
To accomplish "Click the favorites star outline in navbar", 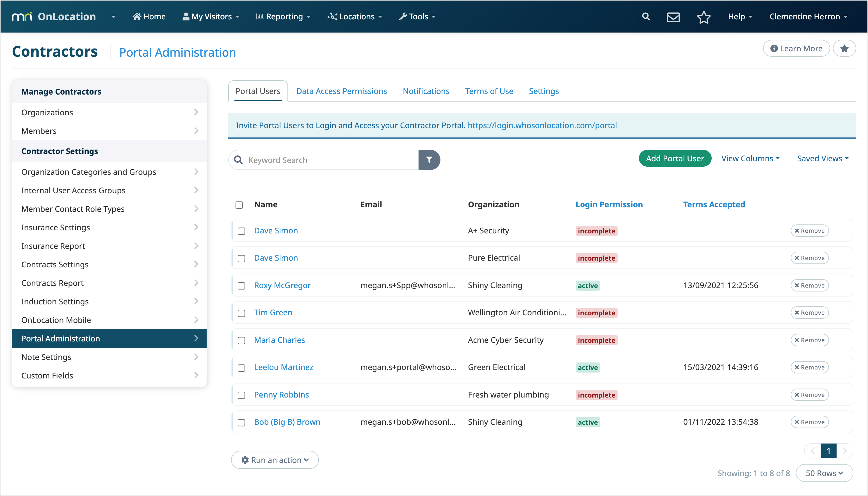I will tap(704, 17).
